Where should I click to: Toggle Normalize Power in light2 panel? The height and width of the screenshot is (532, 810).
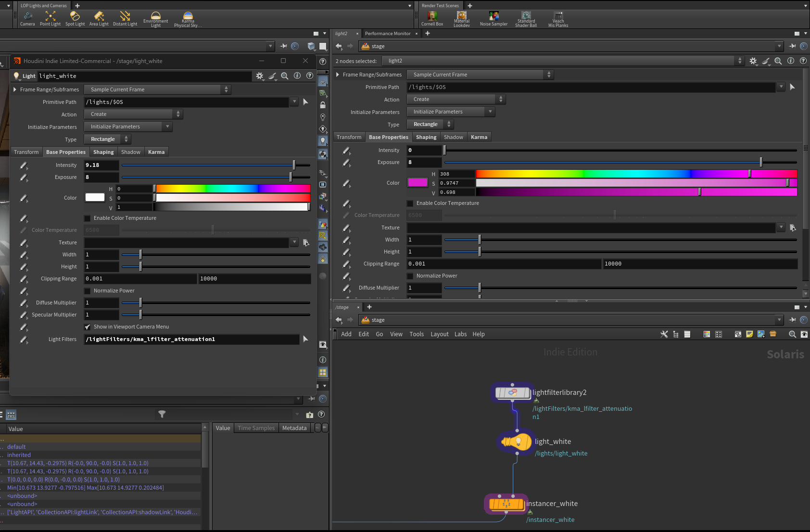[x=410, y=276]
